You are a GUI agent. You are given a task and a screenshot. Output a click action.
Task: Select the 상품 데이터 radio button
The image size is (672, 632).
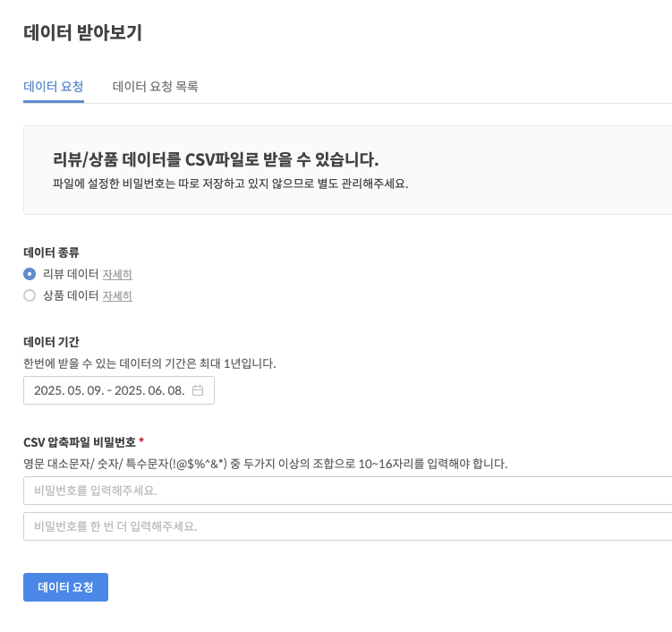30,295
